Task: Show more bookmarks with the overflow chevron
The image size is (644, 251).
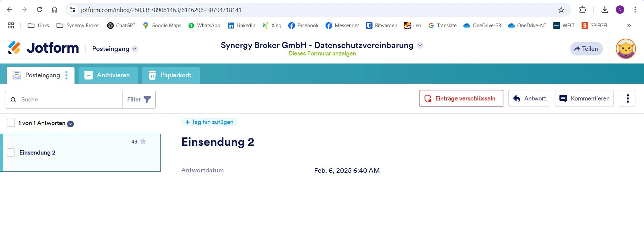Action: click(x=629, y=26)
